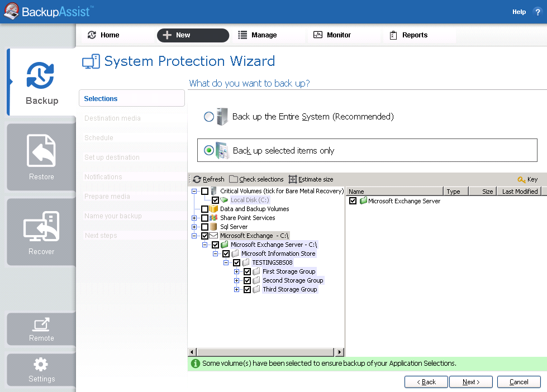Open the New tab
Screen dimensions: 547x392
[193, 35]
